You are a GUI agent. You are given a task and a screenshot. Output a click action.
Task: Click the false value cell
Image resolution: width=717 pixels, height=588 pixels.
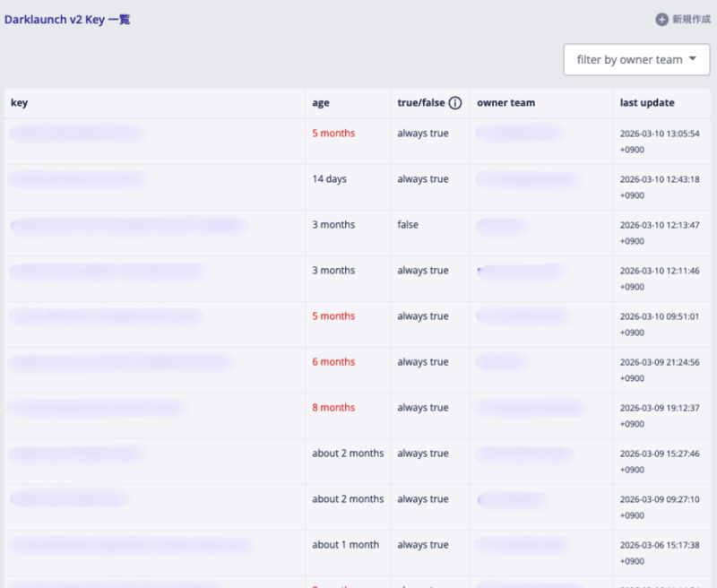408,224
